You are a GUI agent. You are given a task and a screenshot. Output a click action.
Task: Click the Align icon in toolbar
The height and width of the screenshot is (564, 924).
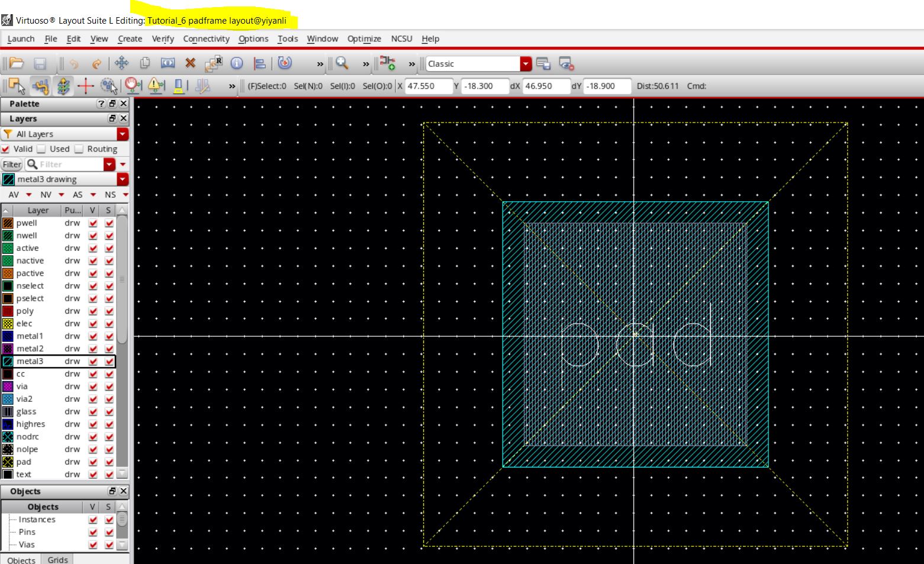259,63
